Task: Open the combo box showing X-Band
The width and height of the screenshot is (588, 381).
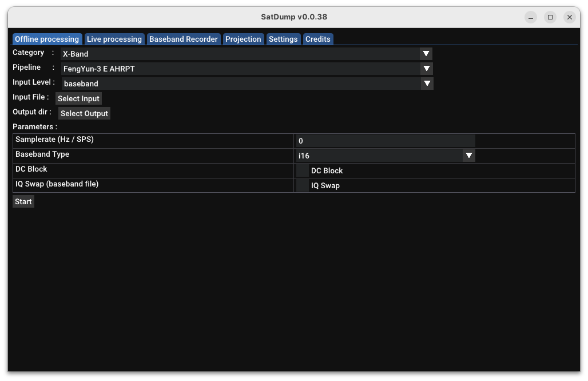Action: [x=240, y=54]
